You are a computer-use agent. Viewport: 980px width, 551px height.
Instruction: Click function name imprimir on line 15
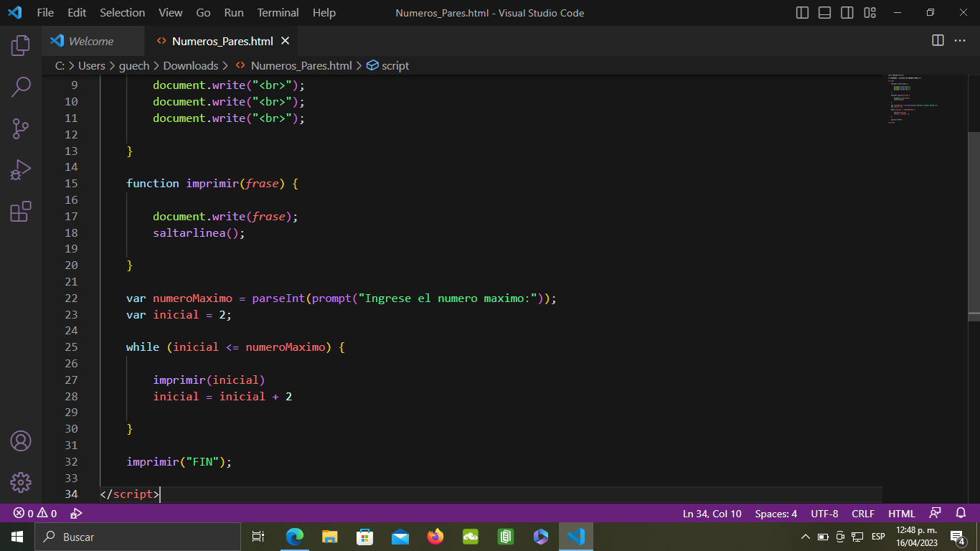click(x=212, y=183)
